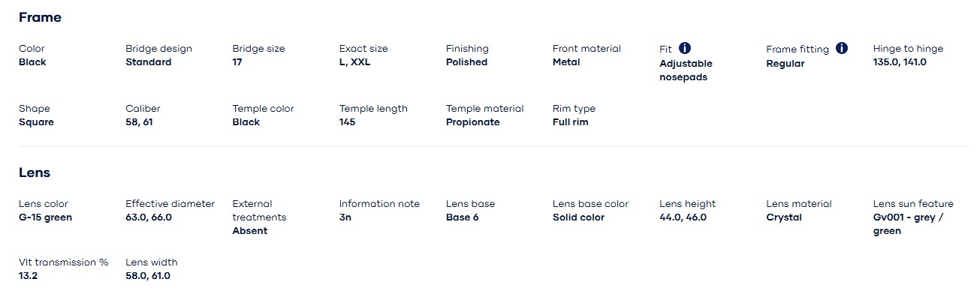
Task: Click the Front material Metal value
Action: tap(566, 62)
